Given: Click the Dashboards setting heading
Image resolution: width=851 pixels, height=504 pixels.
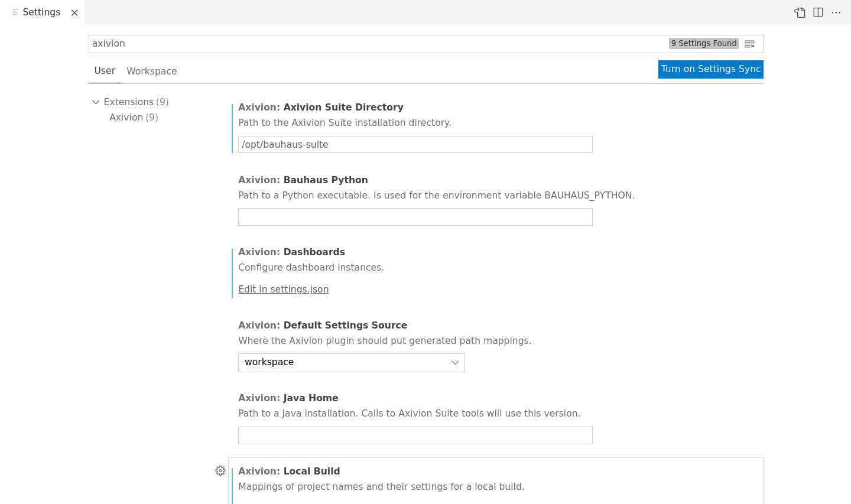Looking at the screenshot, I should point(291,252).
